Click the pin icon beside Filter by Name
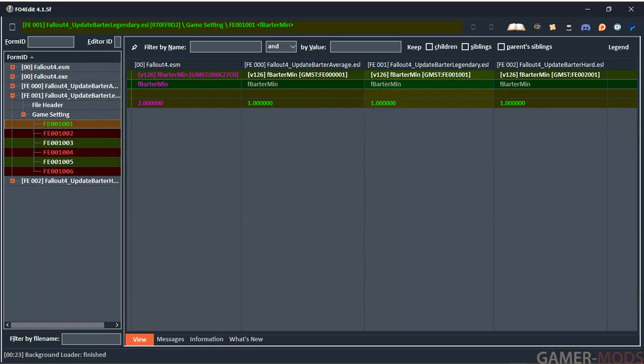This screenshot has height=364, width=644. 135,47
